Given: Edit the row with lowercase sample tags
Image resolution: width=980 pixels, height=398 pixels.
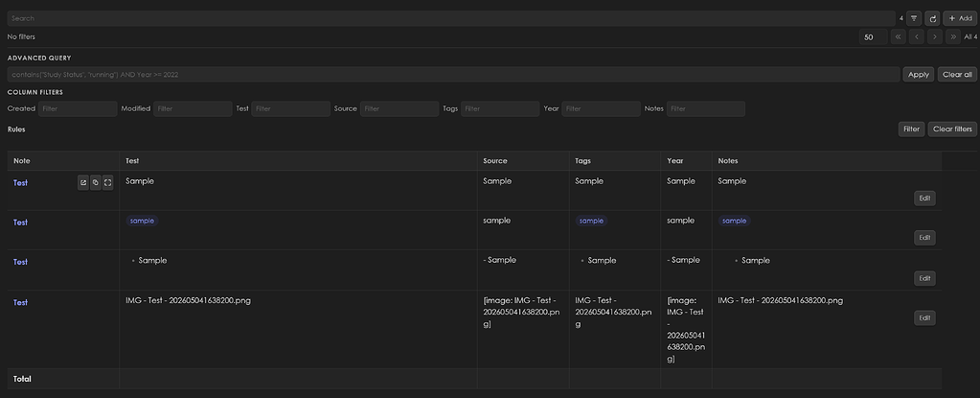Looking at the screenshot, I should coord(925,238).
